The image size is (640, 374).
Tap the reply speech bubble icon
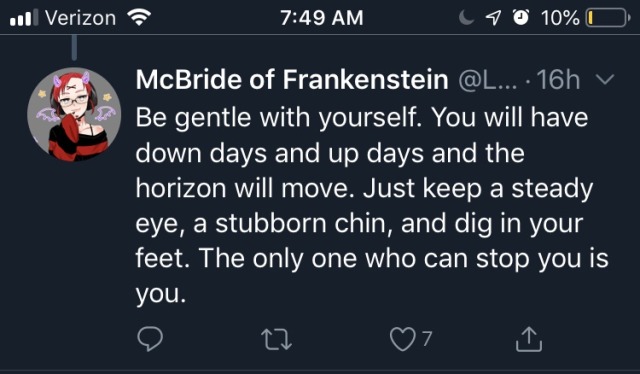coord(150,339)
